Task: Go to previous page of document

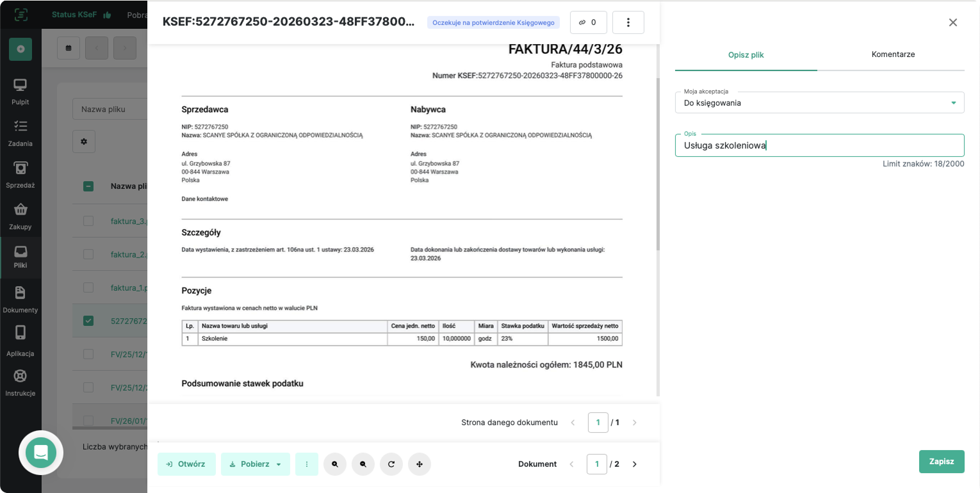Action: pos(573,423)
